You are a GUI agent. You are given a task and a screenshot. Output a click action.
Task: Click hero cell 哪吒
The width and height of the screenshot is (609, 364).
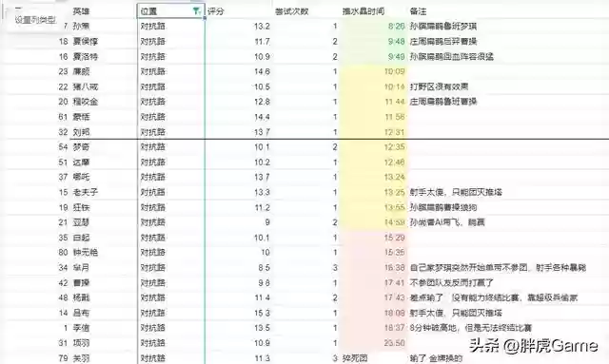tap(81, 177)
